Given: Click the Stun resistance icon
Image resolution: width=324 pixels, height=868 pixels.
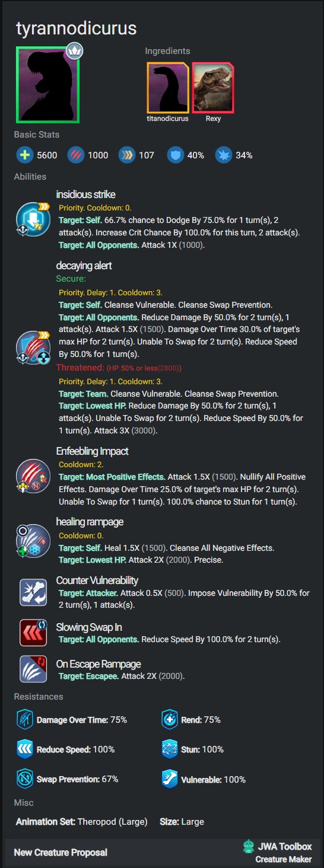Looking at the screenshot, I should [170, 749].
